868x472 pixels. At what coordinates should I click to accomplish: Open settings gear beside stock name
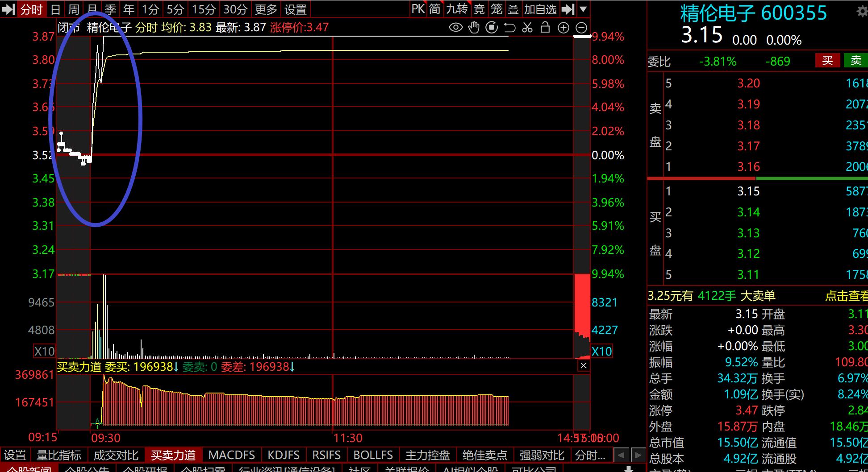coord(862,12)
